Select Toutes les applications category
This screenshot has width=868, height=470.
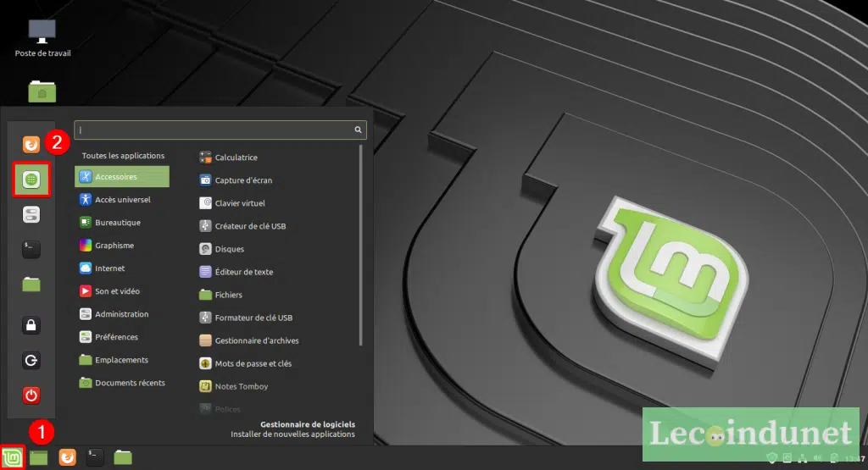point(123,156)
